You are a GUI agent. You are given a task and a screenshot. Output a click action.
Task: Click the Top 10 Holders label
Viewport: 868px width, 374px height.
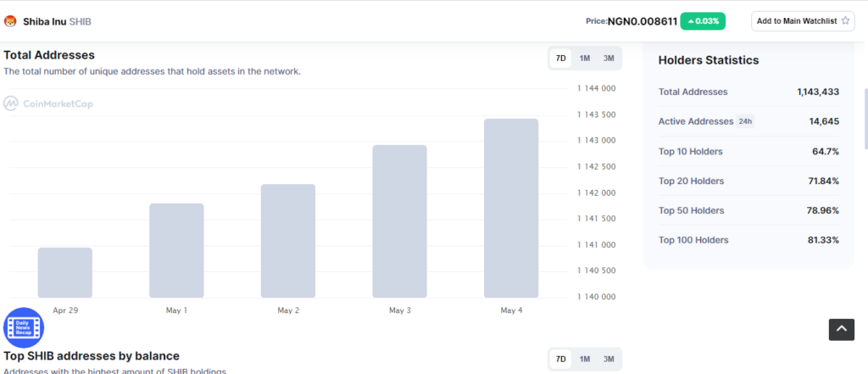point(690,151)
